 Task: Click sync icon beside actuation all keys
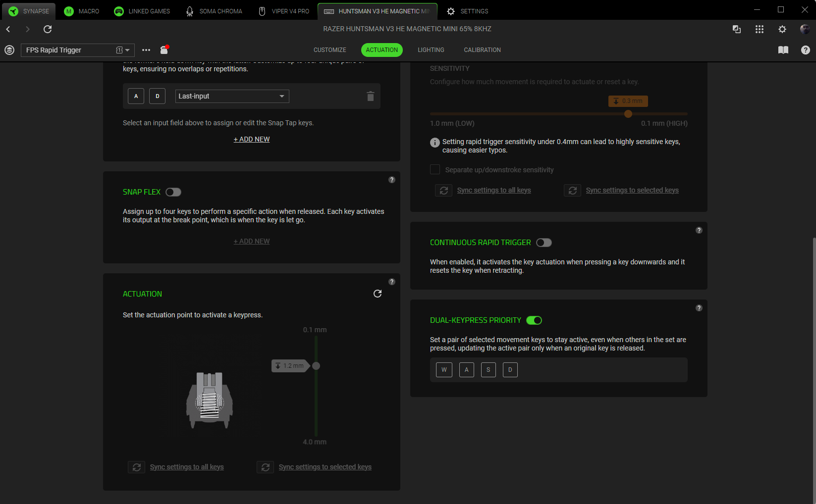(x=137, y=467)
